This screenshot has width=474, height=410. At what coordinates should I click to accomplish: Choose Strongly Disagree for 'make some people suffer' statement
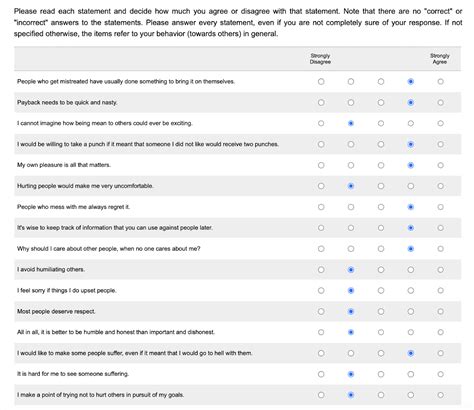coord(321,353)
